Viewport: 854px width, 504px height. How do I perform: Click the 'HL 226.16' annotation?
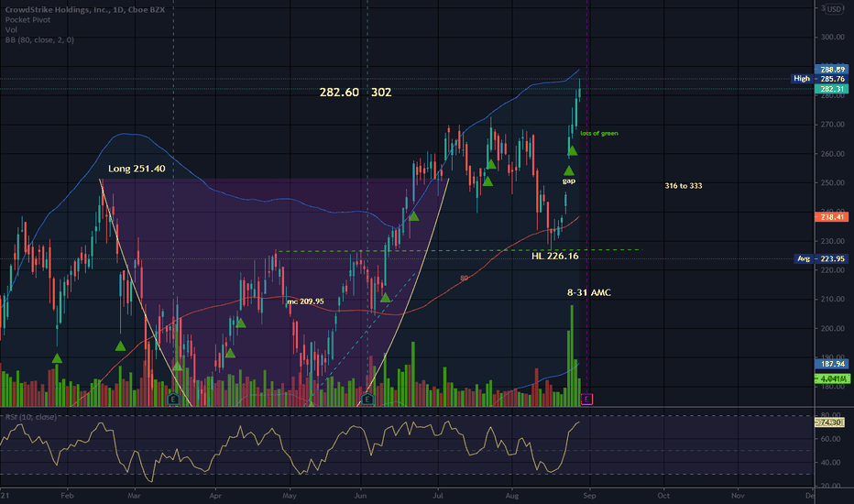555,256
